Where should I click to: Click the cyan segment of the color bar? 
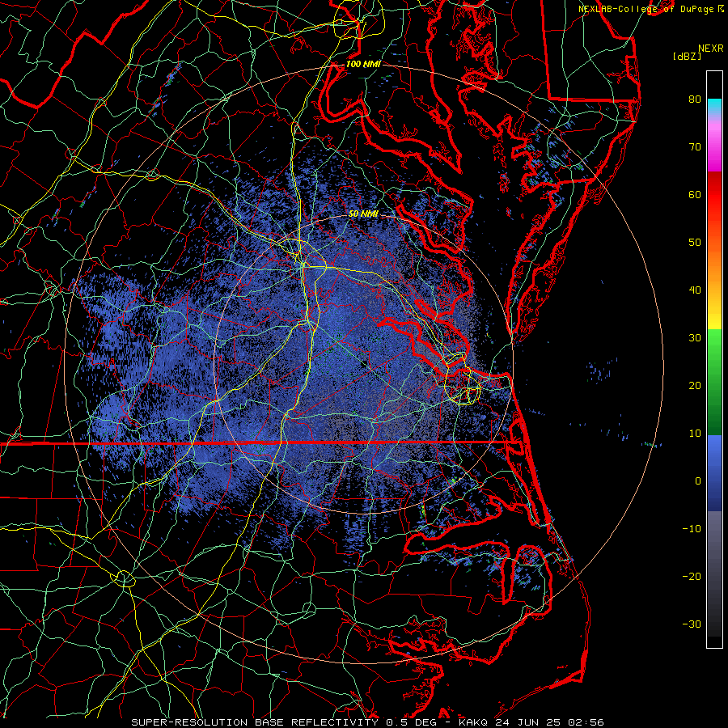tap(714, 105)
